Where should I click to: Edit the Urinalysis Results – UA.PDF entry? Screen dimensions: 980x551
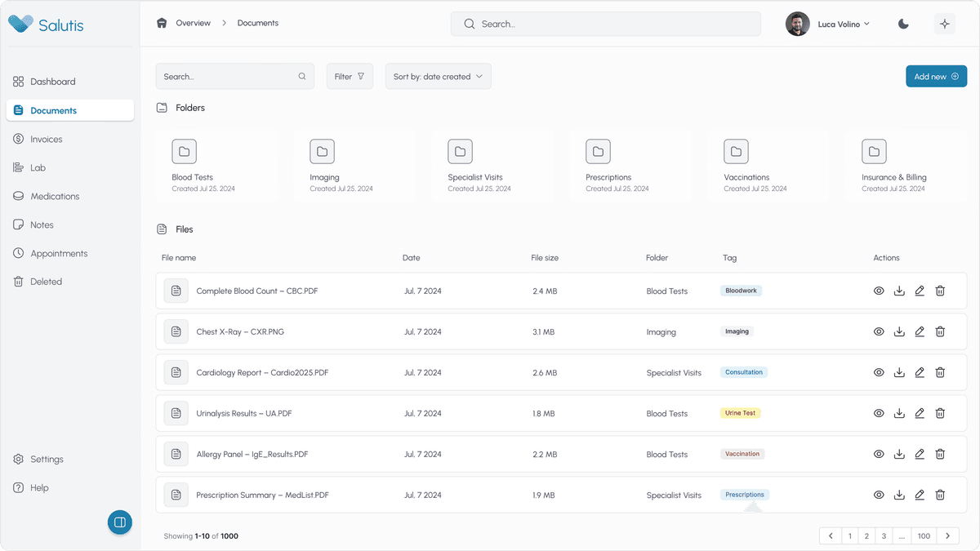(920, 413)
